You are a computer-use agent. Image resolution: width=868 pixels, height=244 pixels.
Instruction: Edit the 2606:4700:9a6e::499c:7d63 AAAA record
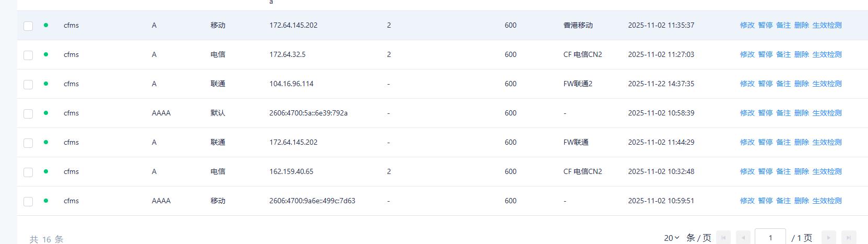[x=747, y=201]
